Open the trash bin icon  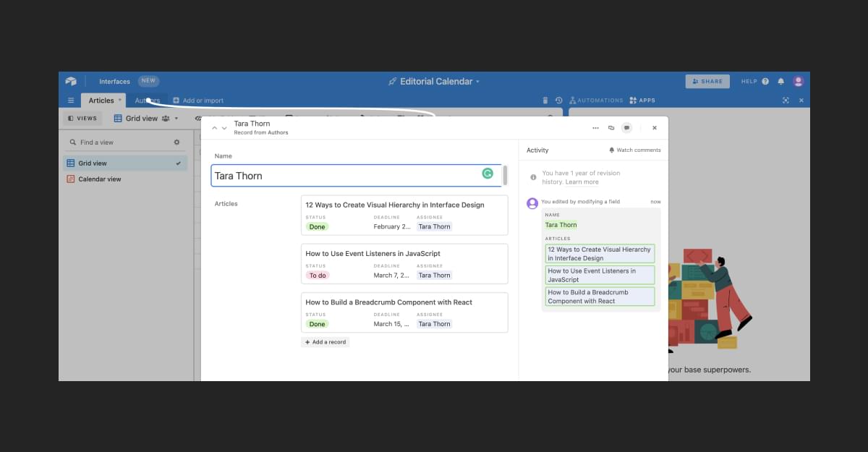click(545, 101)
